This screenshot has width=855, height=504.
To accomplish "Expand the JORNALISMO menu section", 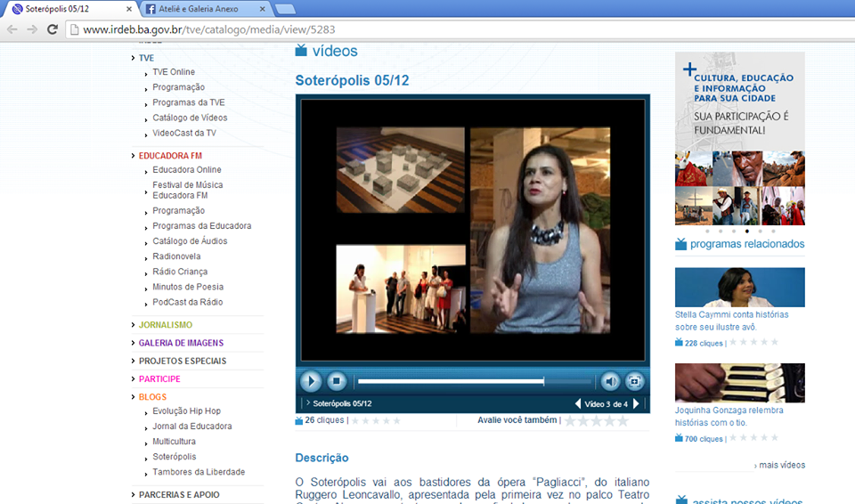I will (165, 325).
